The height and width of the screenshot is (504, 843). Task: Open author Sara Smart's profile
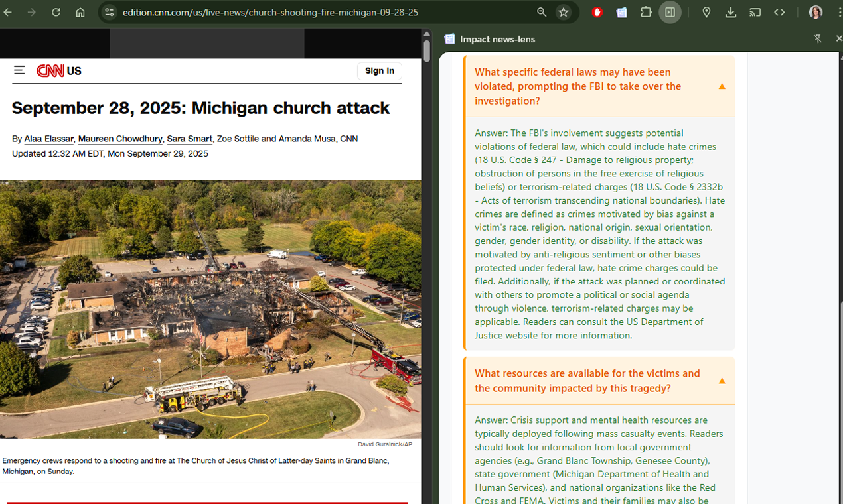(189, 139)
